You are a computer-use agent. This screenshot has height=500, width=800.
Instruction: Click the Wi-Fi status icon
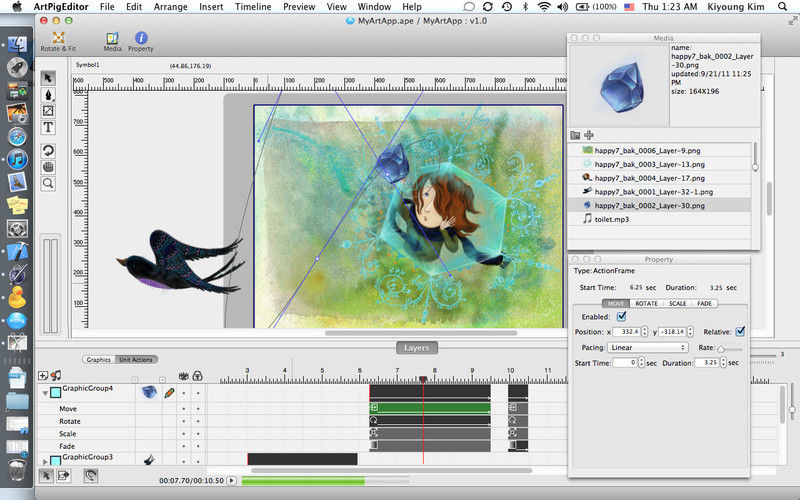pos(544,7)
